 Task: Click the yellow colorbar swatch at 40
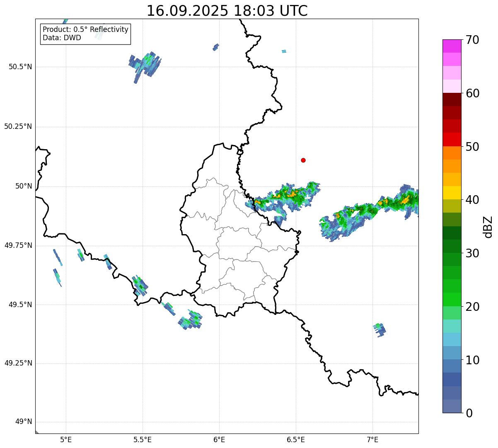pyautogui.click(x=452, y=193)
